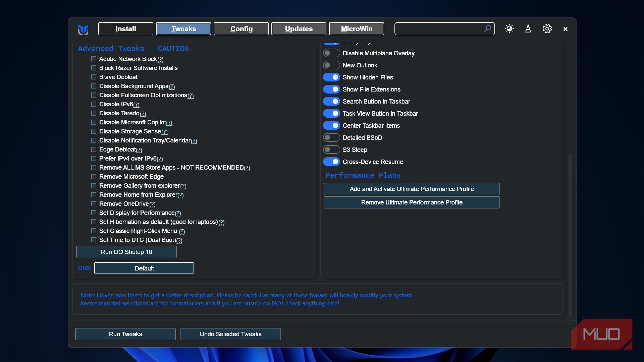Open help (?) for Disable Storage Sense
Screen dimensions: 644x362
[x=165, y=132]
